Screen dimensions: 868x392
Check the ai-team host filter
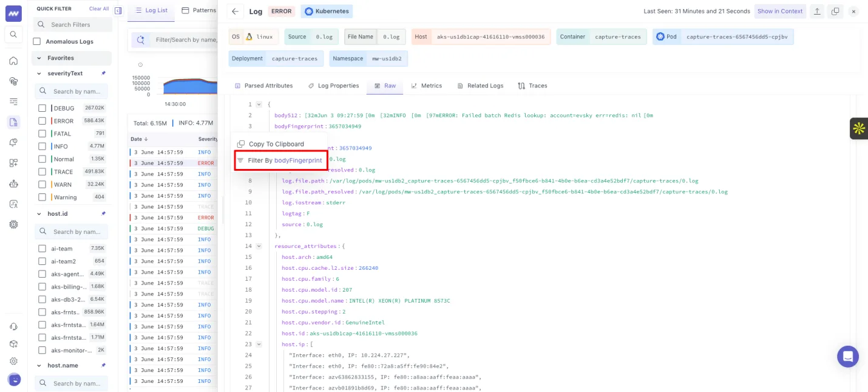point(42,248)
